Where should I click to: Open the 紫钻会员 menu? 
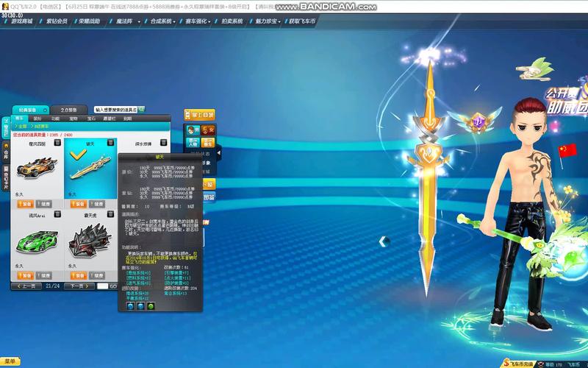tap(57, 21)
